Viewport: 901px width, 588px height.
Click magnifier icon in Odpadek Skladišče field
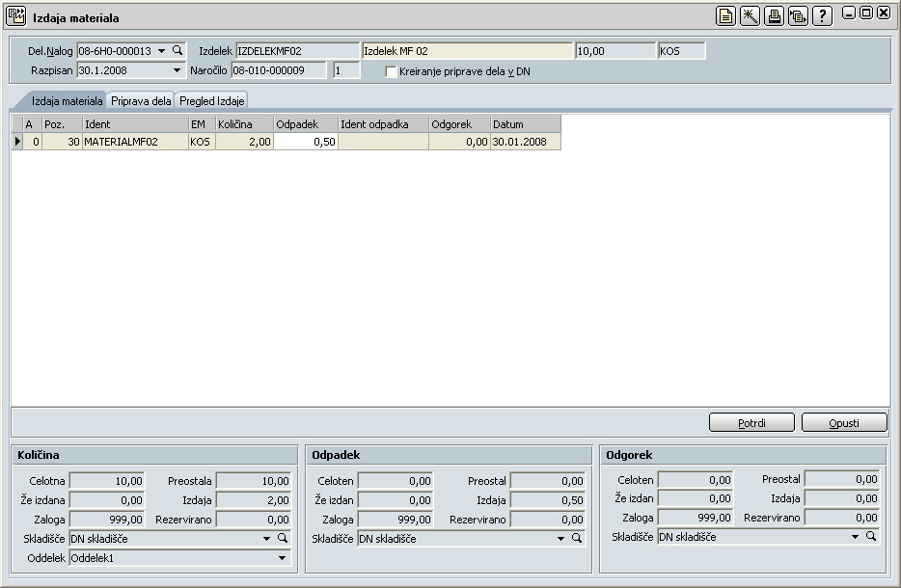(577, 539)
